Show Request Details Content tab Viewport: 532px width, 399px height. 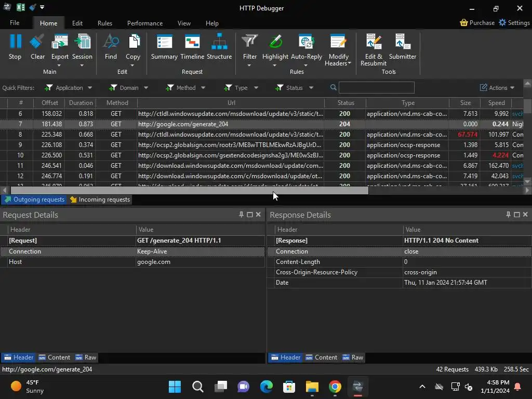pos(54,357)
